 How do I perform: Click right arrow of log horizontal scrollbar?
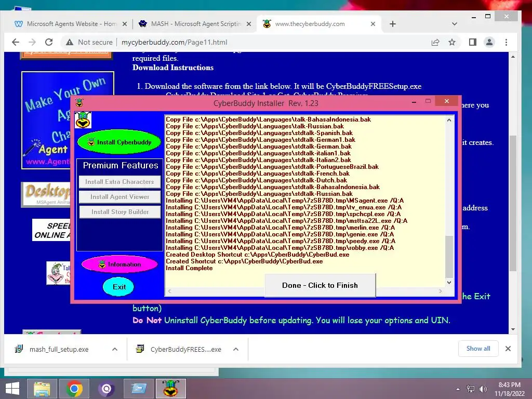coord(441,291)
